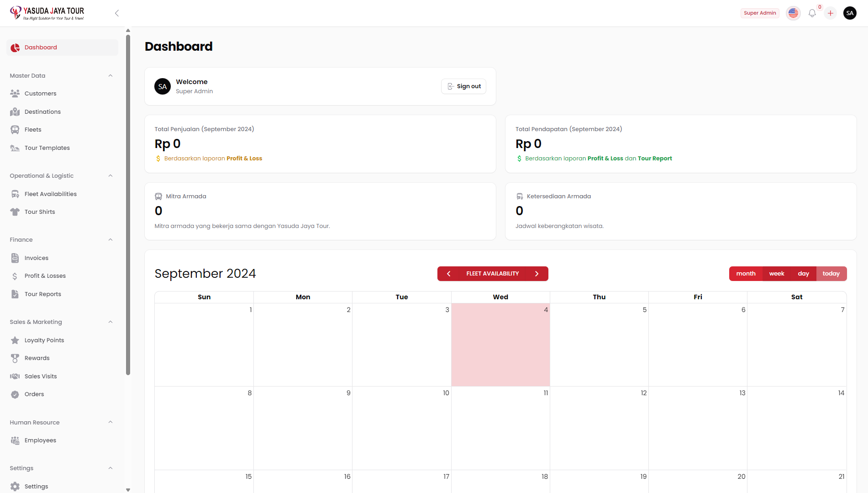Click the sidebar scroll up arrow

coord(128,31)
